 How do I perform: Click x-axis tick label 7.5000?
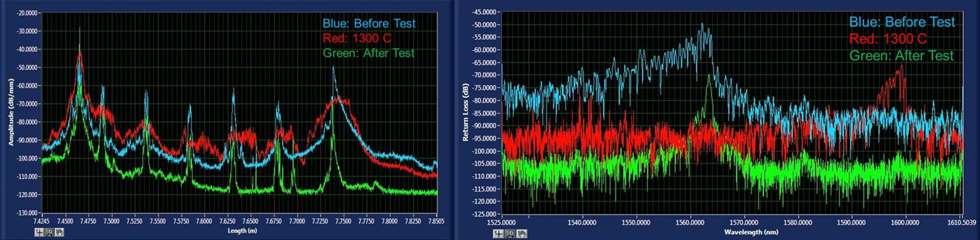[111, 221]
